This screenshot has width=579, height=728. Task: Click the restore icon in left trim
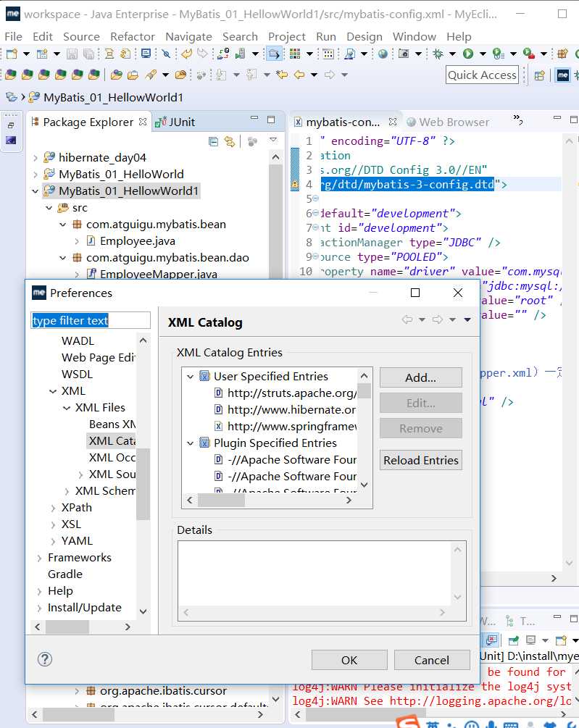(11, 125)
